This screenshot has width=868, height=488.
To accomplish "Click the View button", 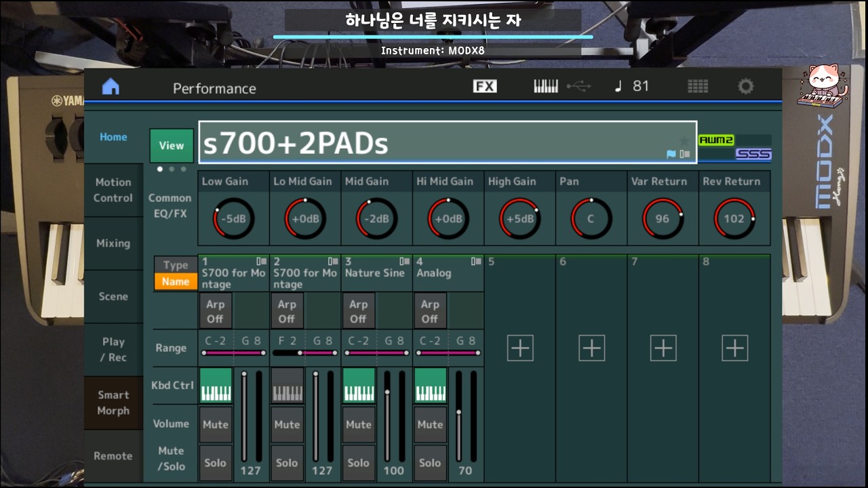I will (172, 146).
